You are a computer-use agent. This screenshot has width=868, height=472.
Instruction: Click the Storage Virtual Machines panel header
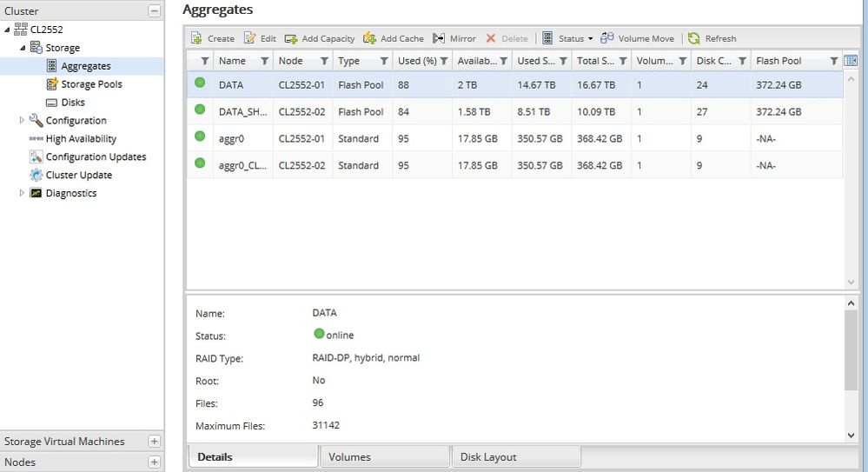pyautogui.click(x=82, y=442)
